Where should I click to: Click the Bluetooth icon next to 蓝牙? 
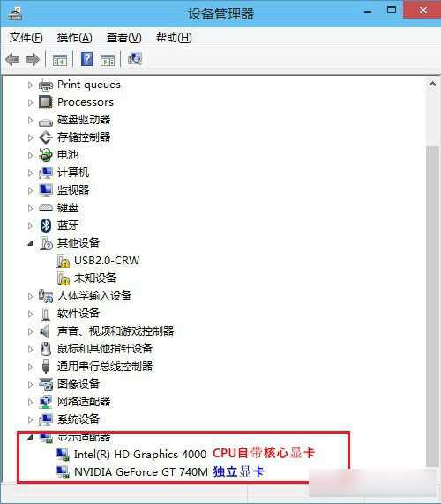46,226
